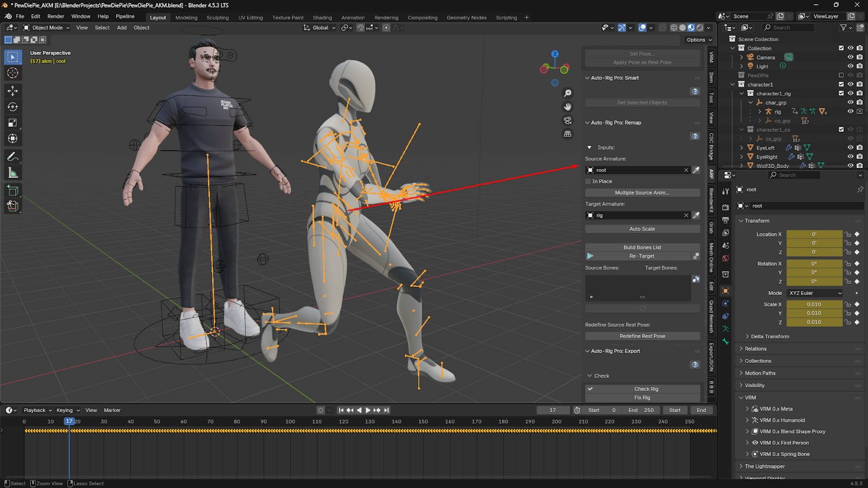The width and height of the screenshot is (868, 488).
Task: Select the Move tool
Action: pyautogui.click(x=12, y=91)
